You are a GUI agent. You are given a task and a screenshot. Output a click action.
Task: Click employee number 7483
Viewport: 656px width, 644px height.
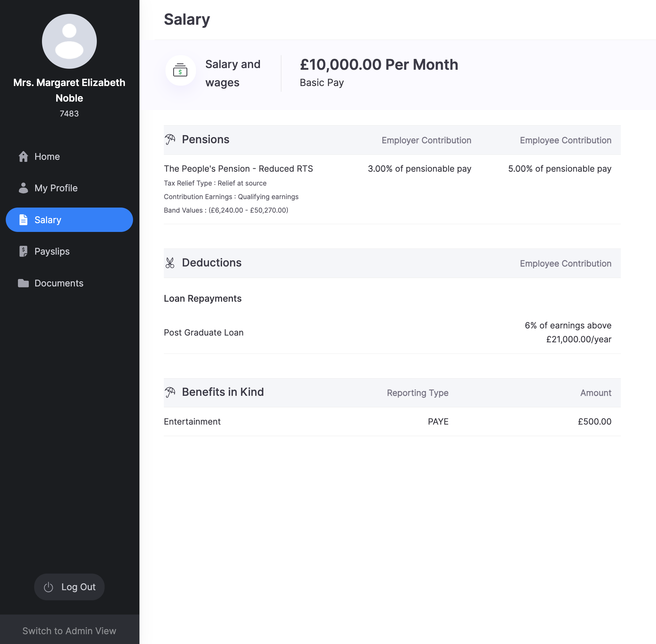click(x=69, y=114)
